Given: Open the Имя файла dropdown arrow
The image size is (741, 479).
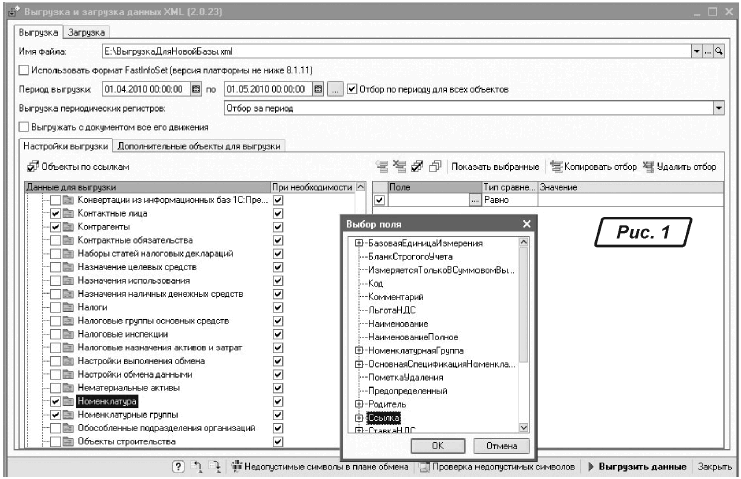Looking at the screenshot, I should tap(697, 49).
